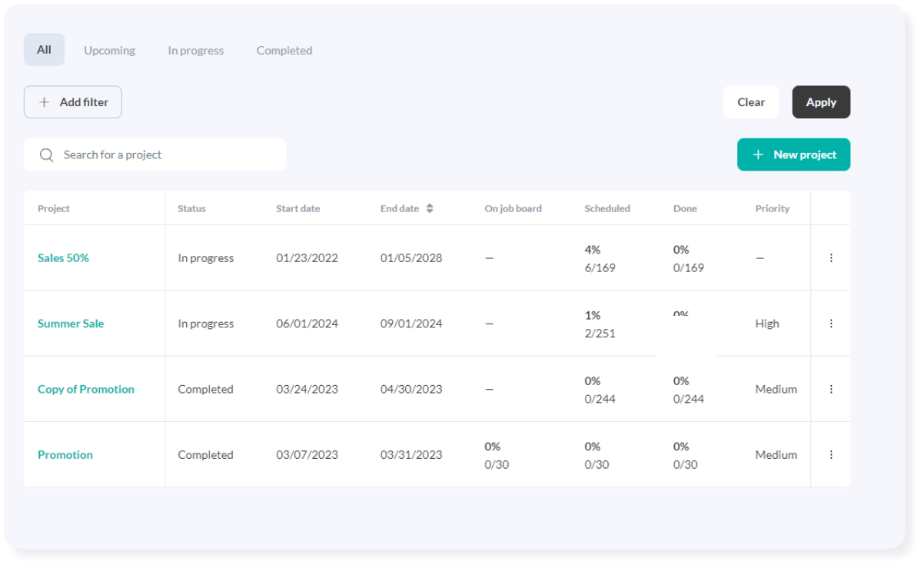Open the Promotion project link
This screenshot has height=568, width=924.
click(65, 455)
